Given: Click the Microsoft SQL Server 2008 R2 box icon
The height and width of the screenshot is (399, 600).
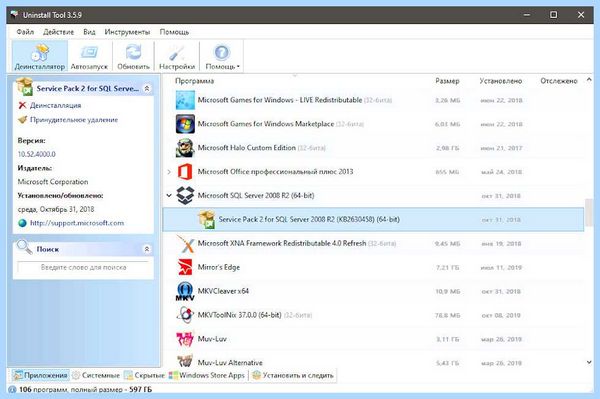Looking at the screenshot, I should click(x=185, y=195).
